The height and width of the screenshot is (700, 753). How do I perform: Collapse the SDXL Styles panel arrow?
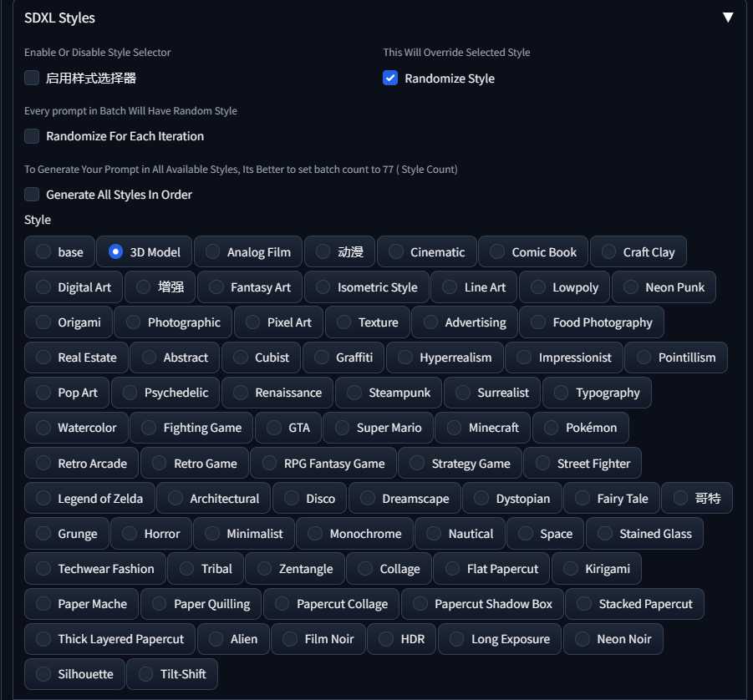coord(728,18)
